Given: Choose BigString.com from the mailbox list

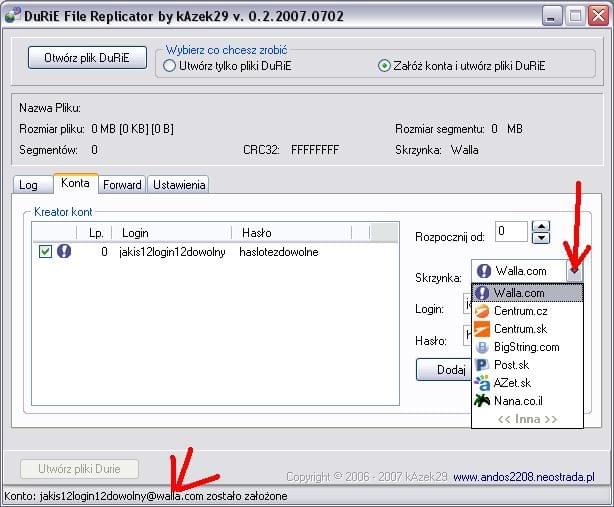Looking at the screenshot, I should (527, 347).
